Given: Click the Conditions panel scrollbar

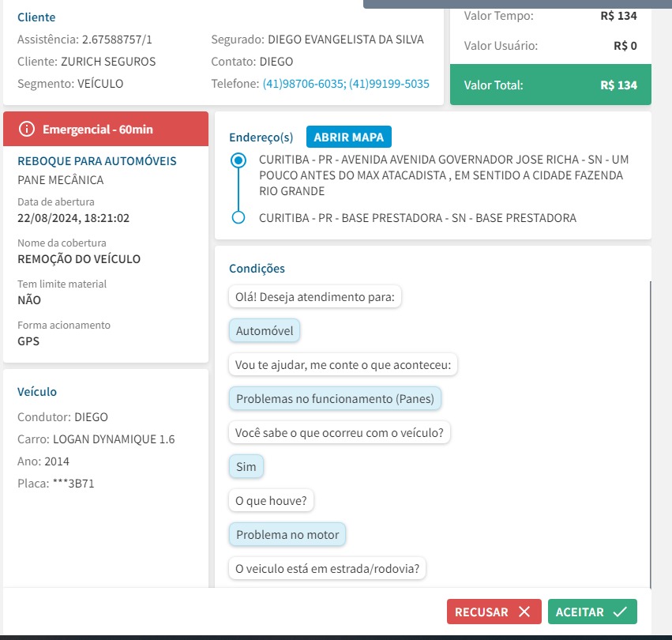Looking at the screenshot, I should (x=650, y=434).
